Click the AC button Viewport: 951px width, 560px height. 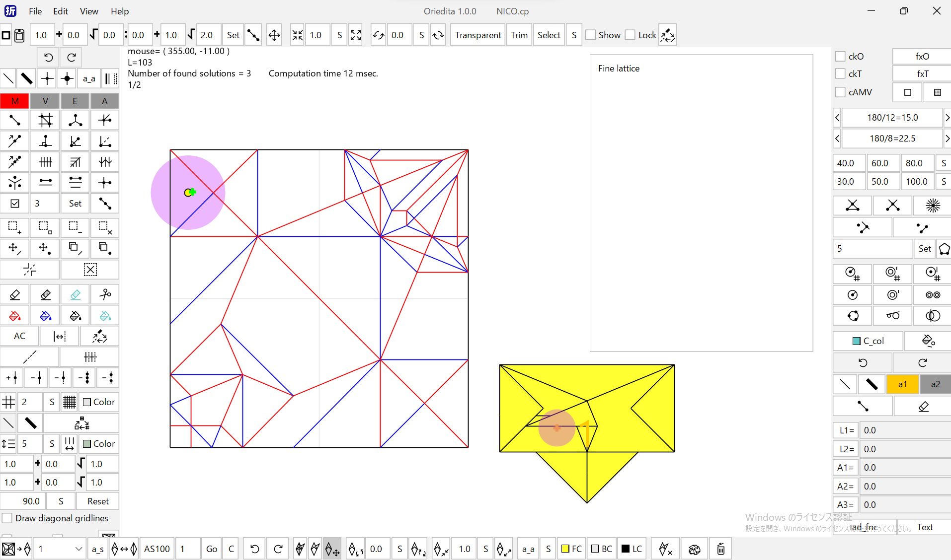tap(19, 336)
